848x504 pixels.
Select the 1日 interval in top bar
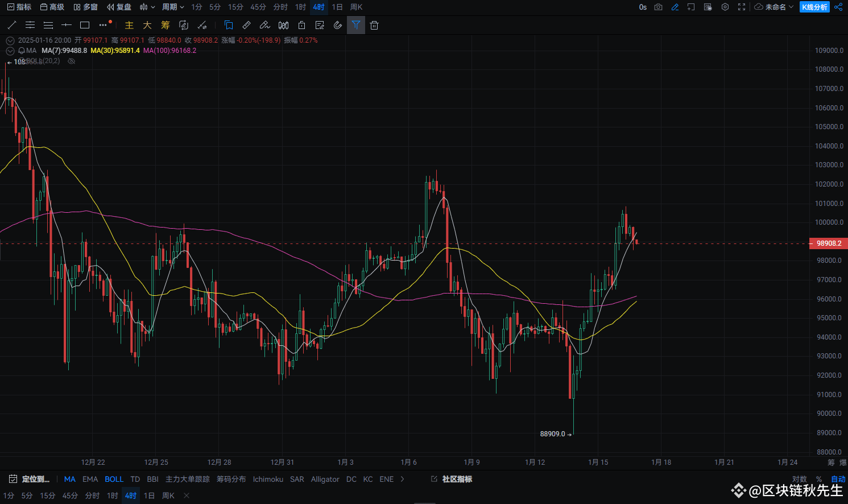pos(337,7)
